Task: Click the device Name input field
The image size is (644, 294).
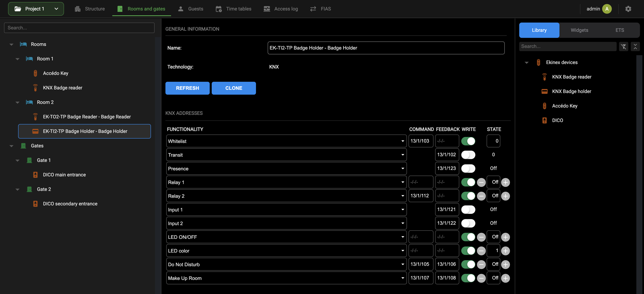Action: pyautogui.click(x=386, y=48)
